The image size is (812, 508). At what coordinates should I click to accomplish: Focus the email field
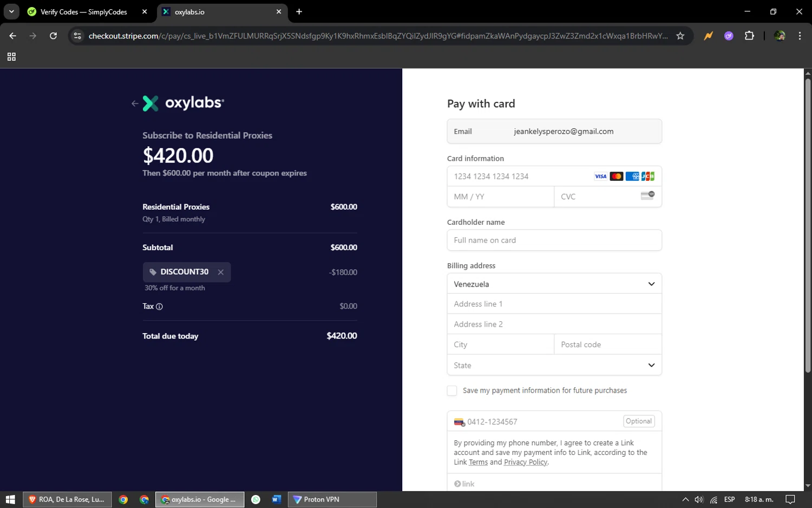554,132
